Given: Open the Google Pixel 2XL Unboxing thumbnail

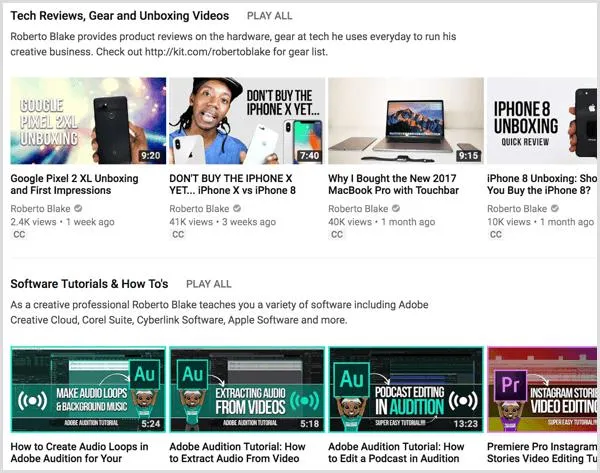Looking at the screenshot, I should 88,121.
